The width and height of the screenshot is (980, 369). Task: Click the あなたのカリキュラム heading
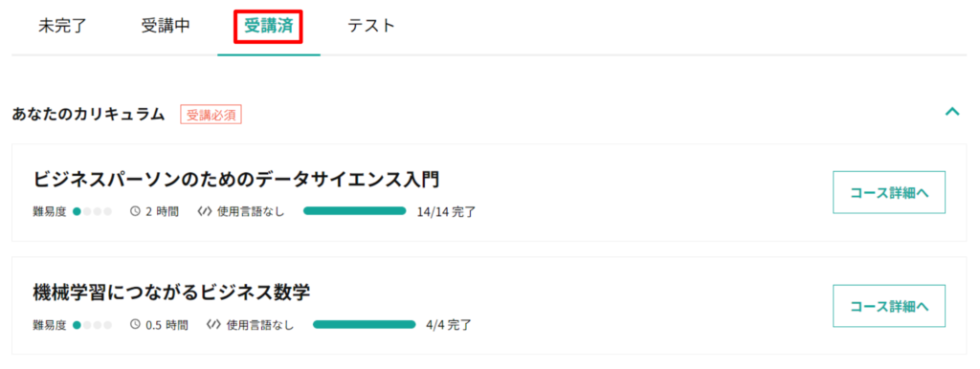(x=88, y=115)
